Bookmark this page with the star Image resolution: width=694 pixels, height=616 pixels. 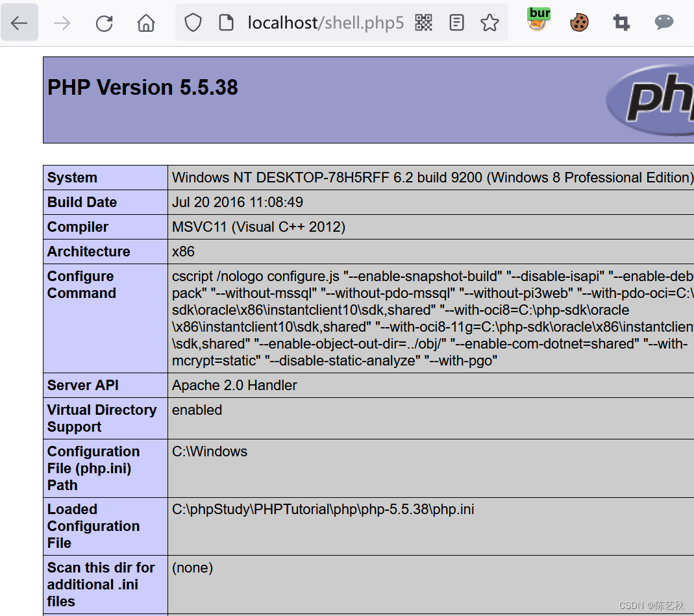pyautogui.click(x=490, y=23)
